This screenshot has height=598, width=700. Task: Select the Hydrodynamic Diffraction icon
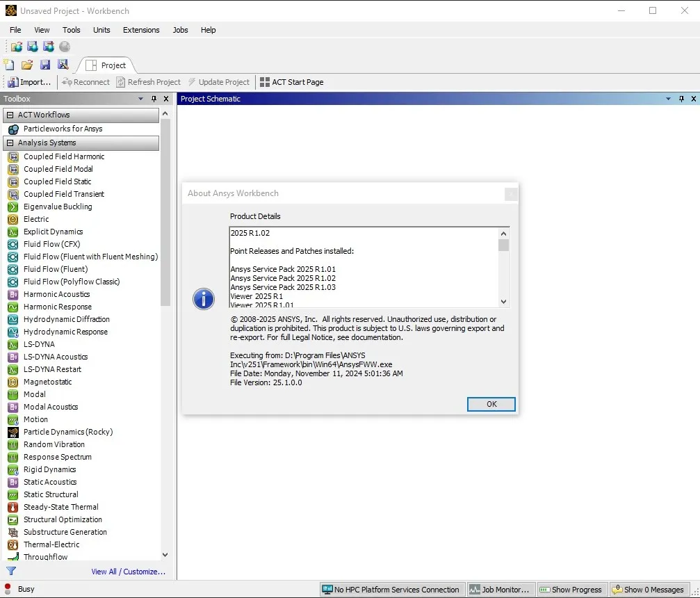click(13, 319)
